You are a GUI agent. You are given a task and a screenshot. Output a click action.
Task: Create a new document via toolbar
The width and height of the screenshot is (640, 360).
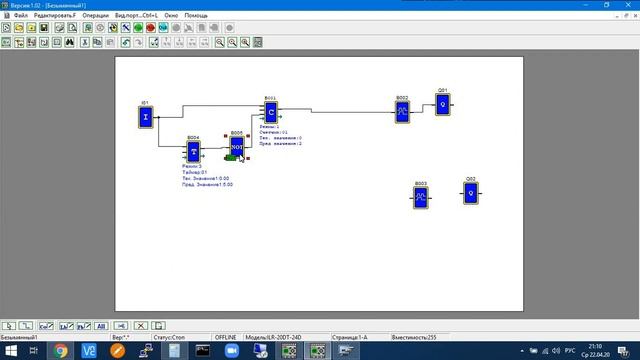(x=6, y=28)
